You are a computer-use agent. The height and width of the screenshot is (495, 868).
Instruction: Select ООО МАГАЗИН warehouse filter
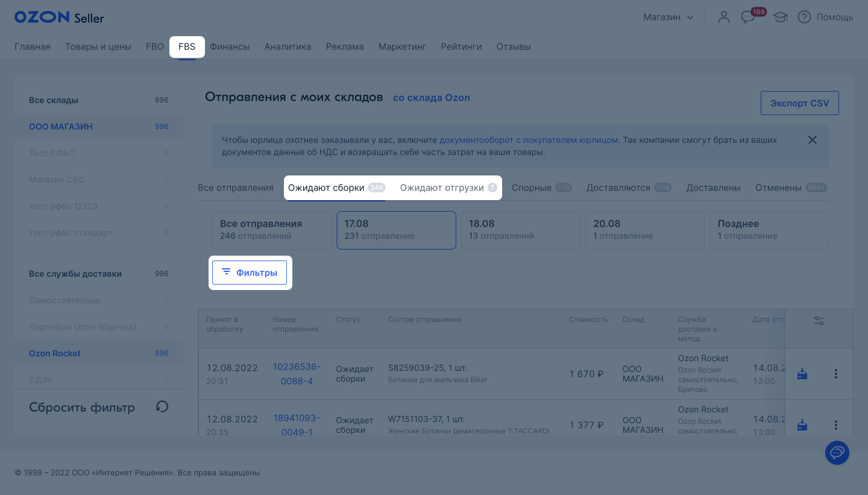[x=99, y=127]
